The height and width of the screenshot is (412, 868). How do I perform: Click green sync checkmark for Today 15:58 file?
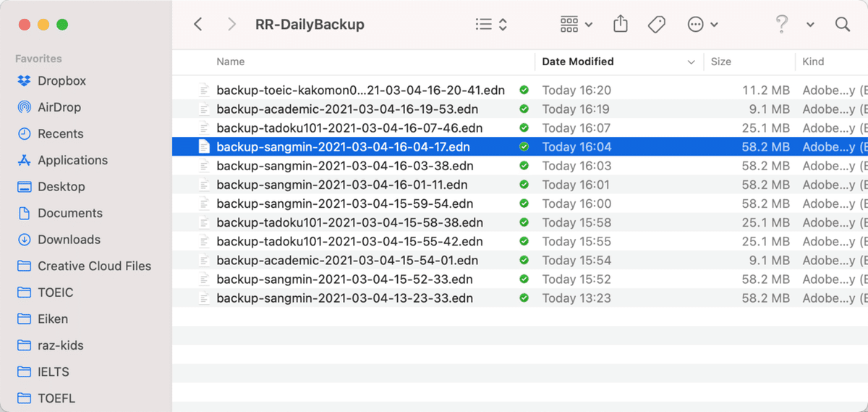coord(524,222)
